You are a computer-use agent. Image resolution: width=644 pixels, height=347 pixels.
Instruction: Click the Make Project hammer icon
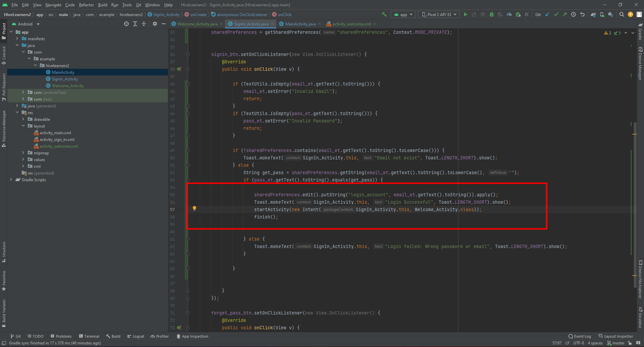tap(384, 15)
